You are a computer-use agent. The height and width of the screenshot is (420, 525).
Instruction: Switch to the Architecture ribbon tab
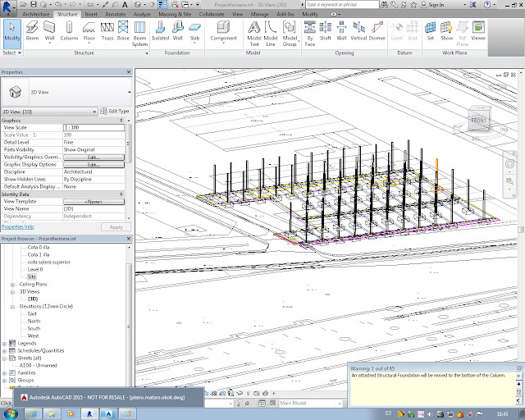click(35, 15)
